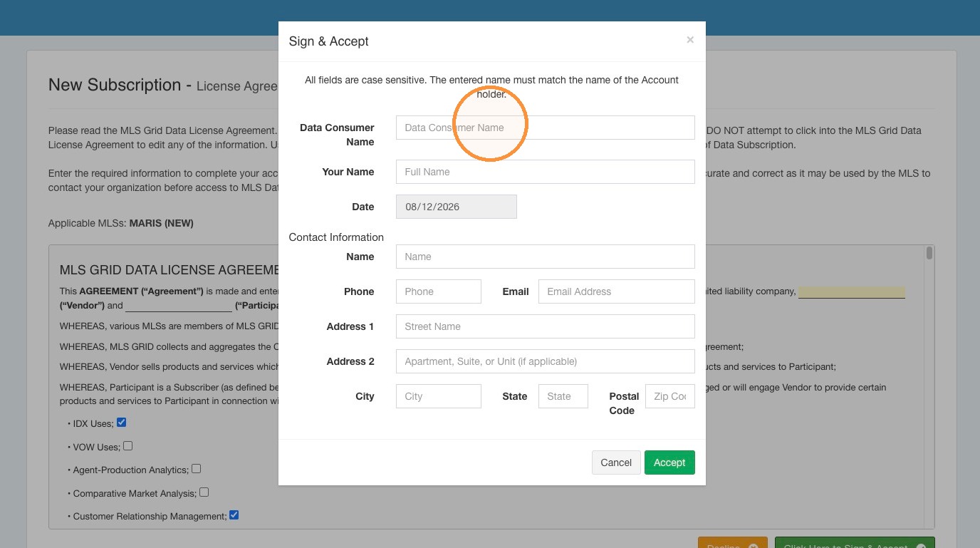Check the Agent-Production Analytics box
Image resolution: width=980 pixels, height=548 pixels.
click(196, 469)
